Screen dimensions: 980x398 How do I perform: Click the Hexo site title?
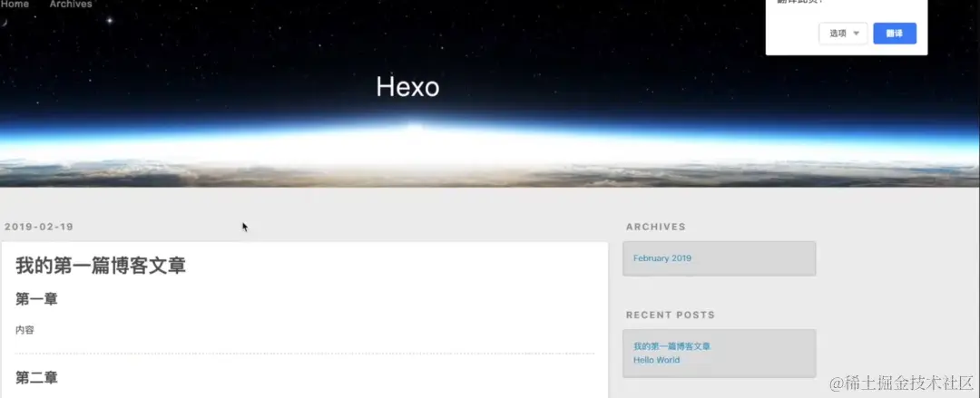[407, 87]
